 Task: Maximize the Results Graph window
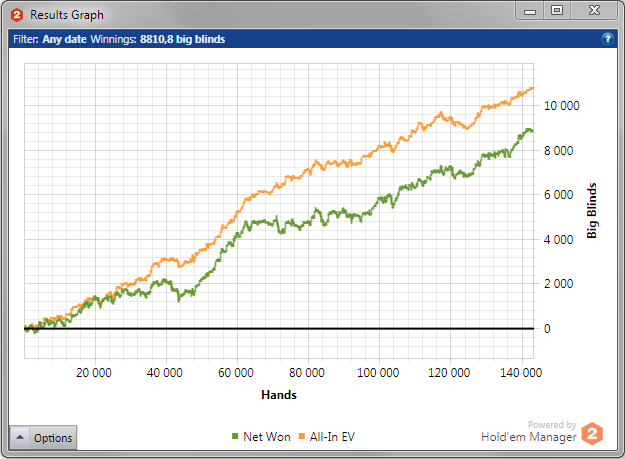[x=557, y=11]
